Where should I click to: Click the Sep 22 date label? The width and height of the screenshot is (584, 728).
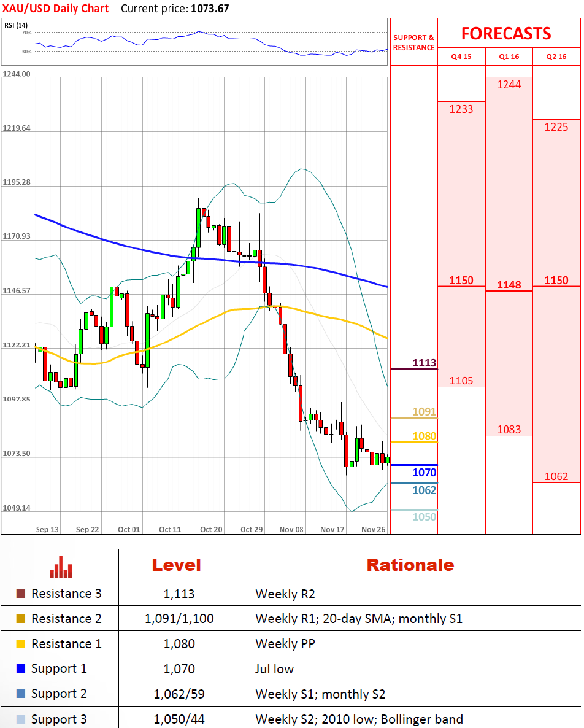click(x=88, y=529)
